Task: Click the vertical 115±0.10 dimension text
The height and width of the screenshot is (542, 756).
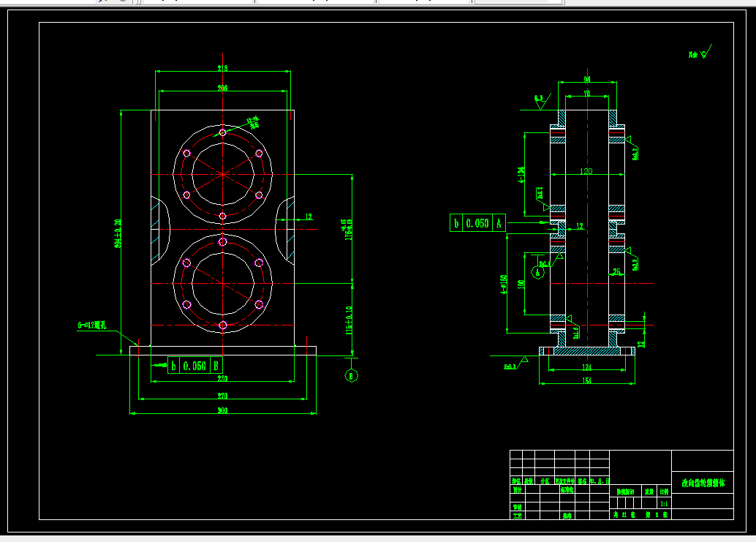Action: point(349,320)
